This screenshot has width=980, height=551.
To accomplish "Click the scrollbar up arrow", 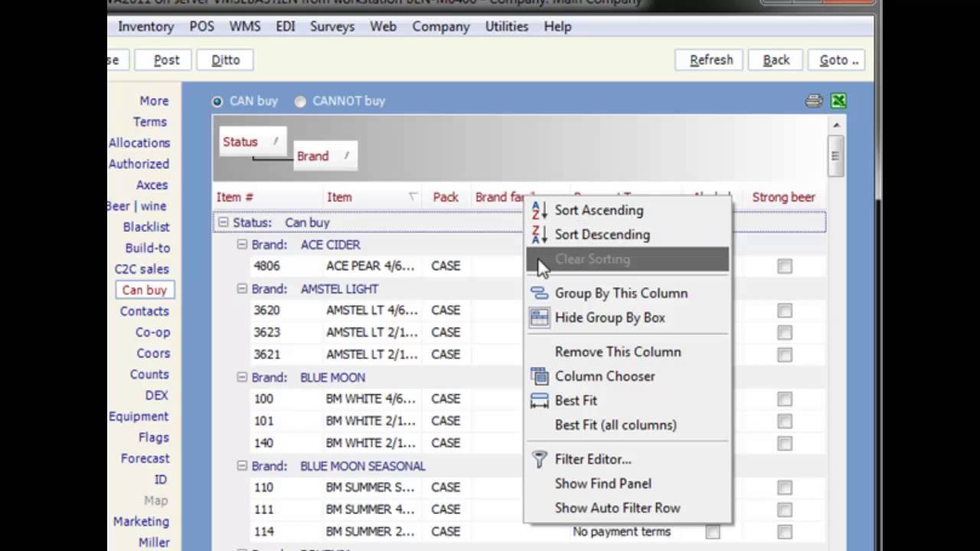I will pos(836,124).
